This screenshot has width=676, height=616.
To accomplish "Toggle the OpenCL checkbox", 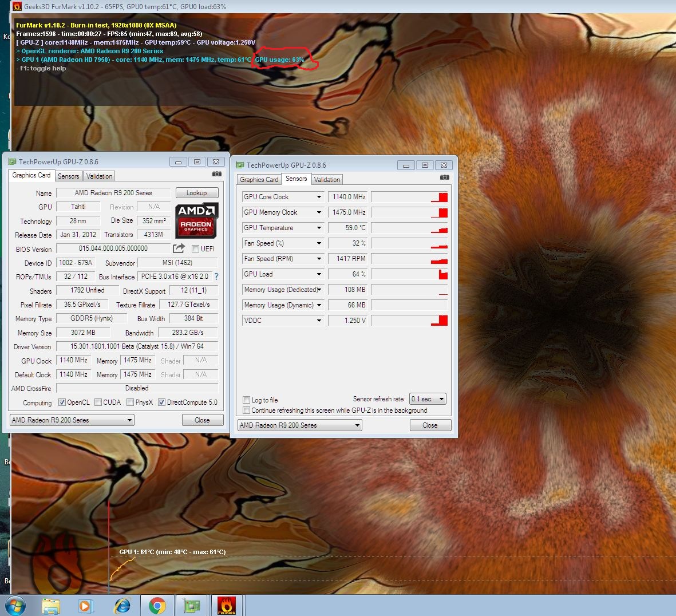I will [62, 402].
